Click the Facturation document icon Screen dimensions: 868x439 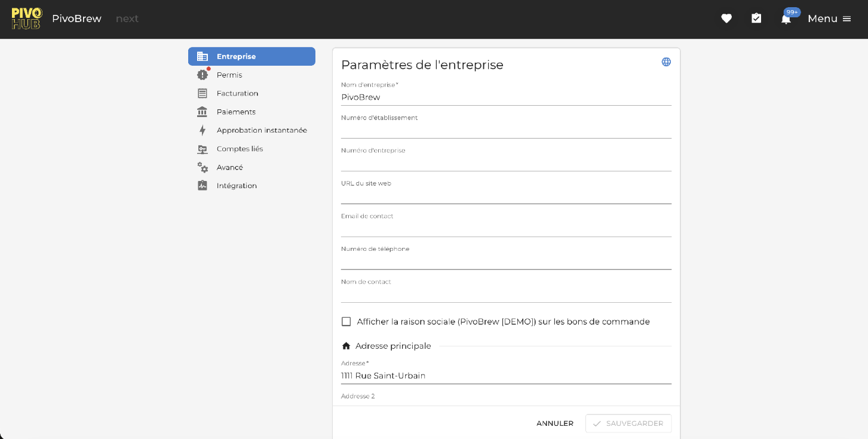point(203,93)
